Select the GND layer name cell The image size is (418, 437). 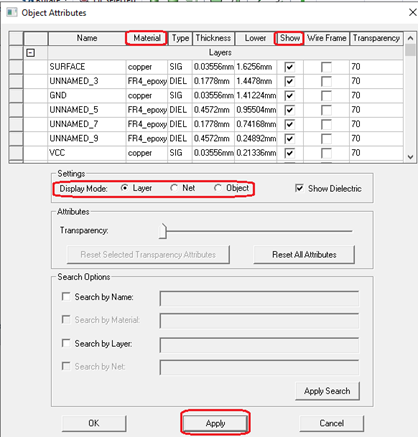pos(87,96)
